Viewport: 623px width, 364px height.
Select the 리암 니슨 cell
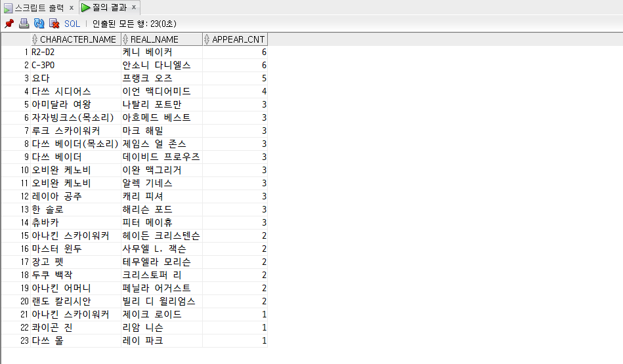[161, 327]
